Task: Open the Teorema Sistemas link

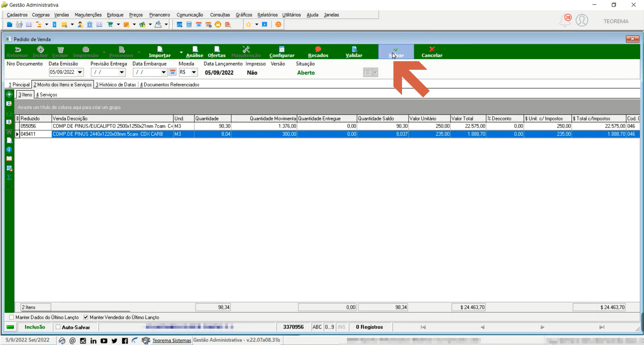Action: coord(172,340)
